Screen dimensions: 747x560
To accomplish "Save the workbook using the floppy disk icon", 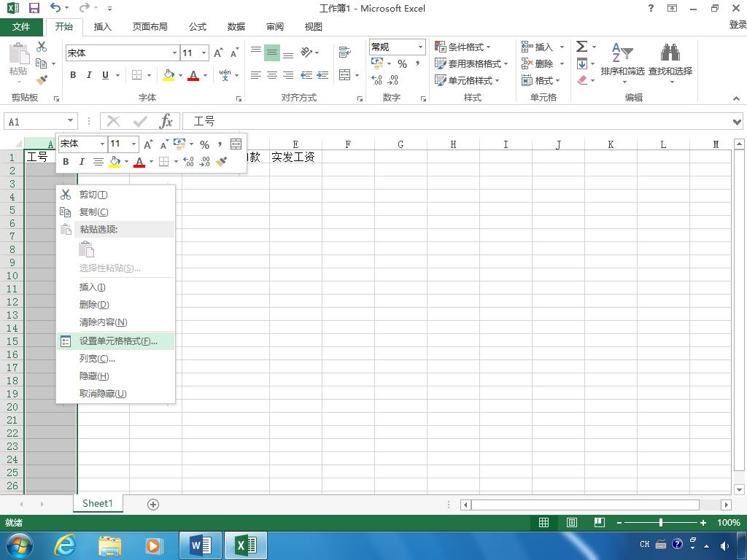I will (34, 8).
